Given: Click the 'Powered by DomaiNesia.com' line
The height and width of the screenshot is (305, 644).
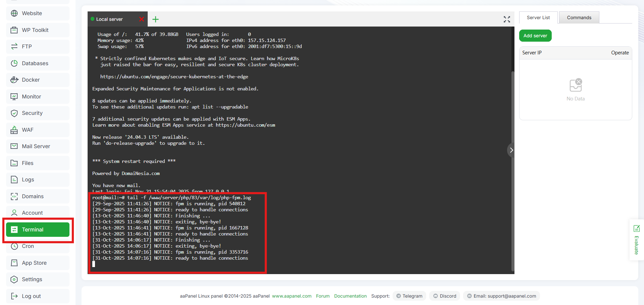Looking at the screenshot, I should (126, 173).
